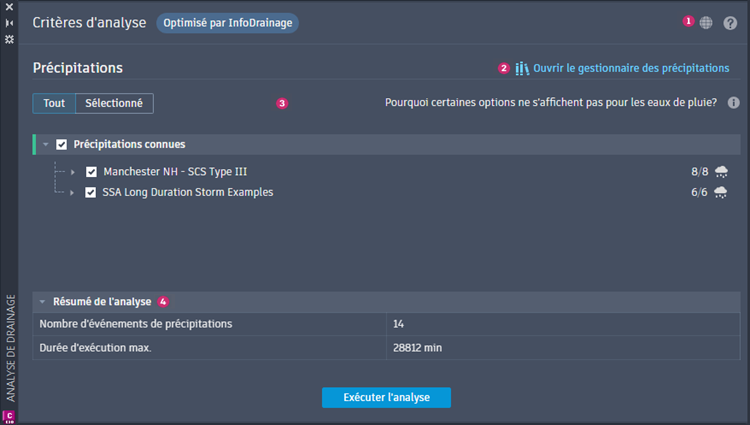Screen dimensions: 750x425
Task: Click the Civil 3D icon at bottom-left
Action: [9, 415]
